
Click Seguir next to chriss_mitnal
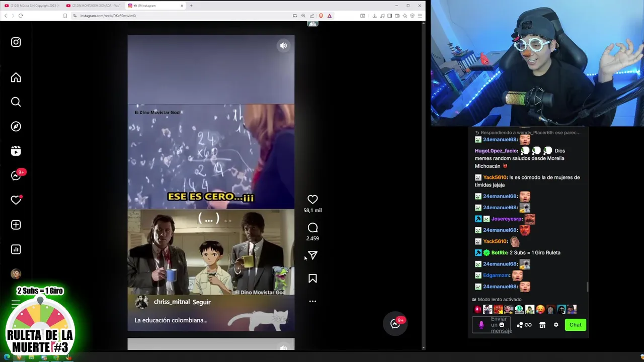point(202,302)
